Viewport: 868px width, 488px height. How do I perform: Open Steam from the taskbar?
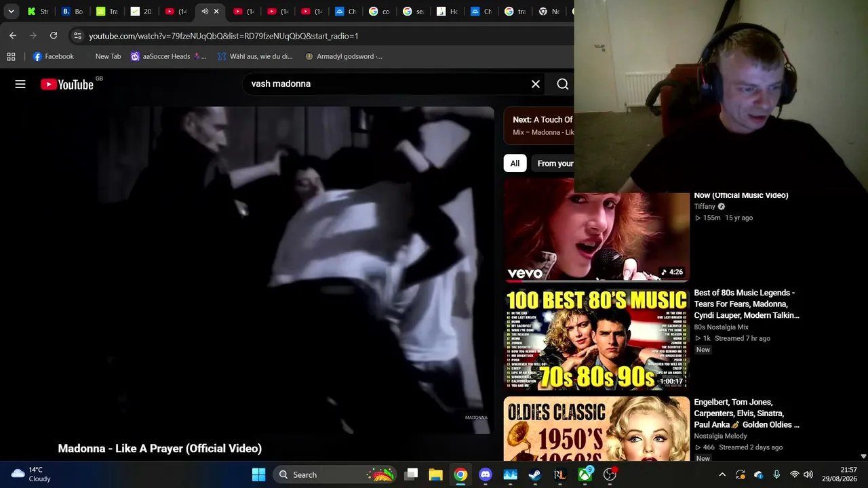pos(535,474)
